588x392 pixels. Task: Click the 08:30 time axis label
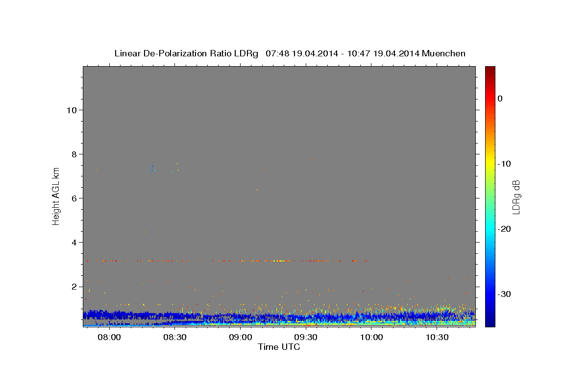point(175,338)
